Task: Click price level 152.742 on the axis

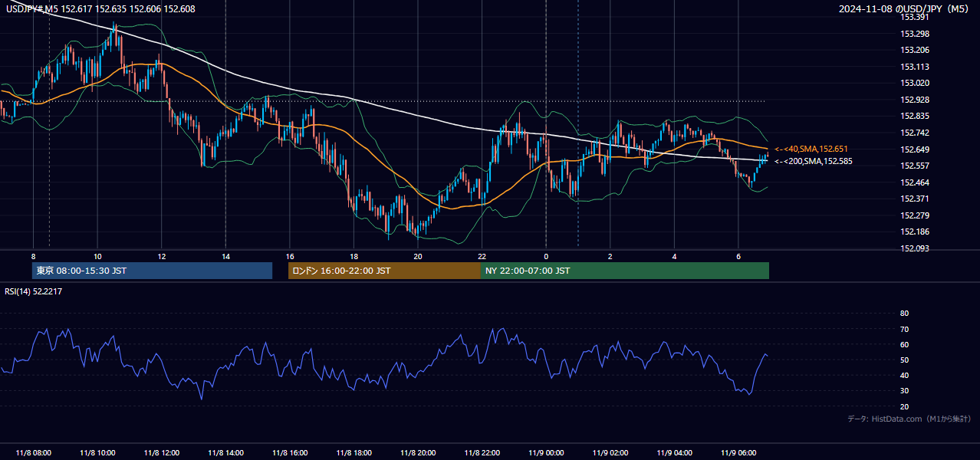Action: (915, 133)
